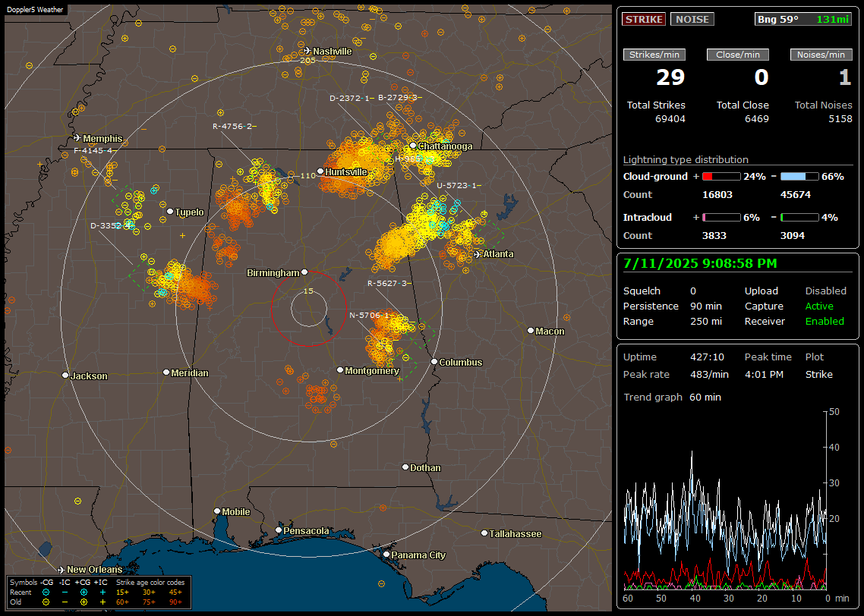This screenshot has height=616, width=864.
Task: Click the Capture status Active
Action: coord(819,306)
